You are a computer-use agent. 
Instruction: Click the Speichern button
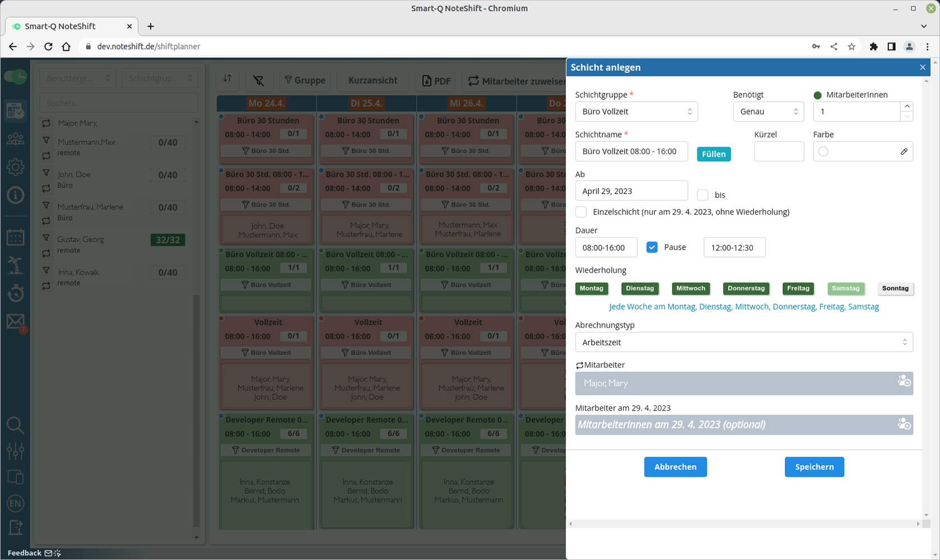coord(814,467)
